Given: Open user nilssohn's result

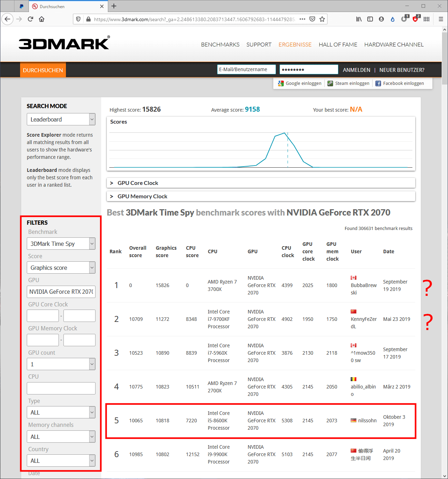Looking at the screenshot, I should point(367,421).
